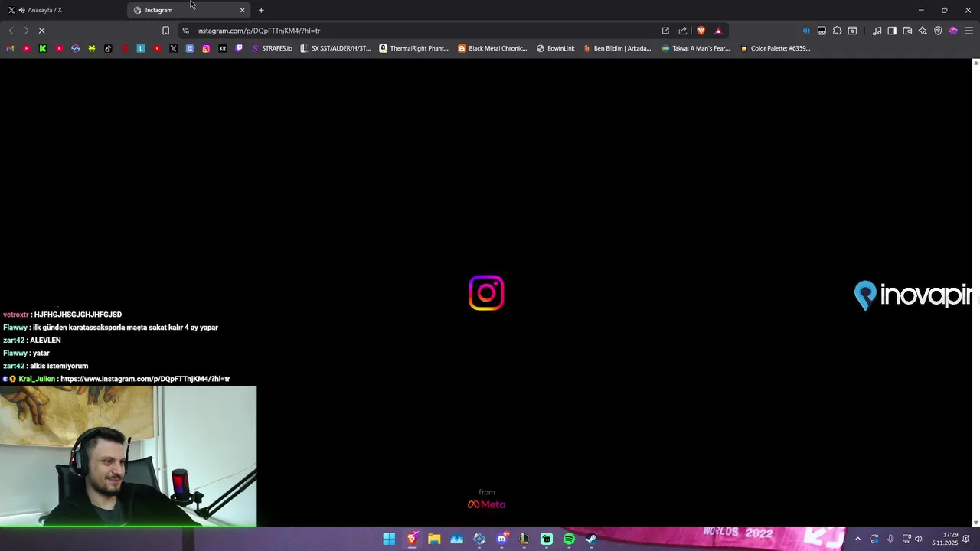Toggle the browser sidebar panel
Image resolution: width=980 pixels, height=551 pixels.
(892, 31)
